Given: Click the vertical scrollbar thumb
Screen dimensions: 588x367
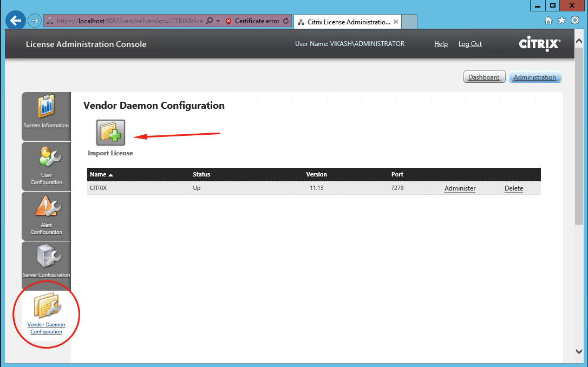Looking at the screenshot, I should pyautogui.click(x=579, y=136).
